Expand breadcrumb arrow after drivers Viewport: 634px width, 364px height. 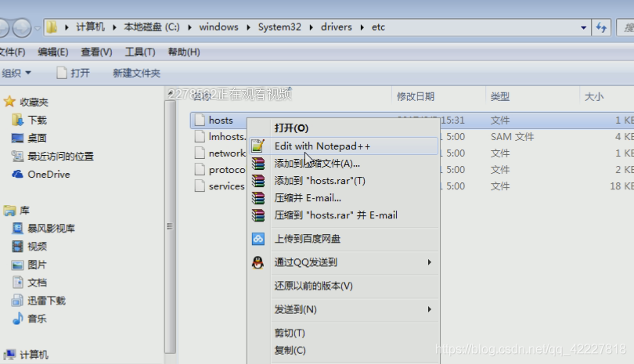pyautogui.click(x=362, y=27)
